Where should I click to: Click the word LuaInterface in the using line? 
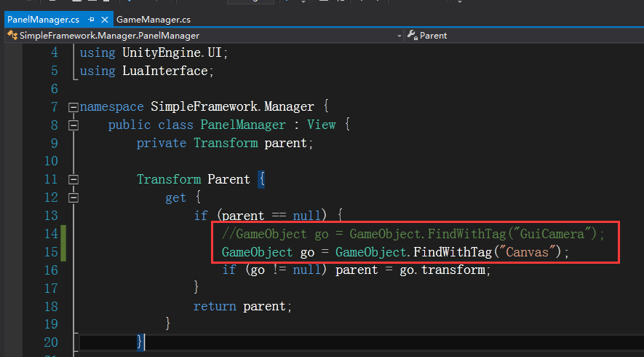click(165, 71)
